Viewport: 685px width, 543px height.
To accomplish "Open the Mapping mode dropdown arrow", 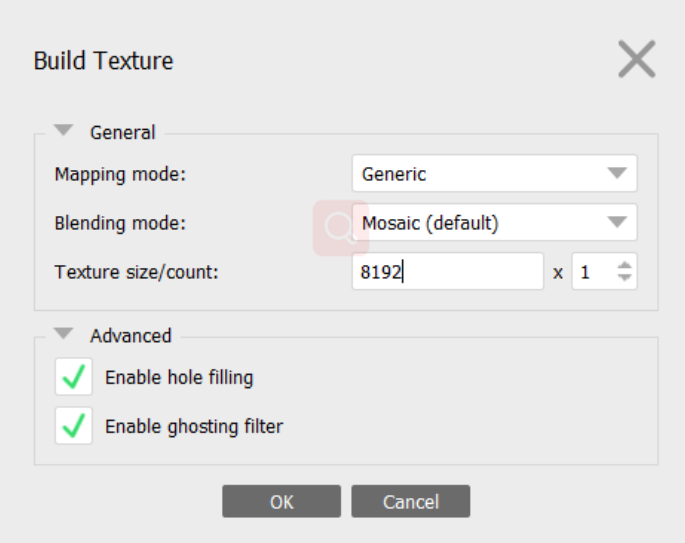I will point(617,174).
